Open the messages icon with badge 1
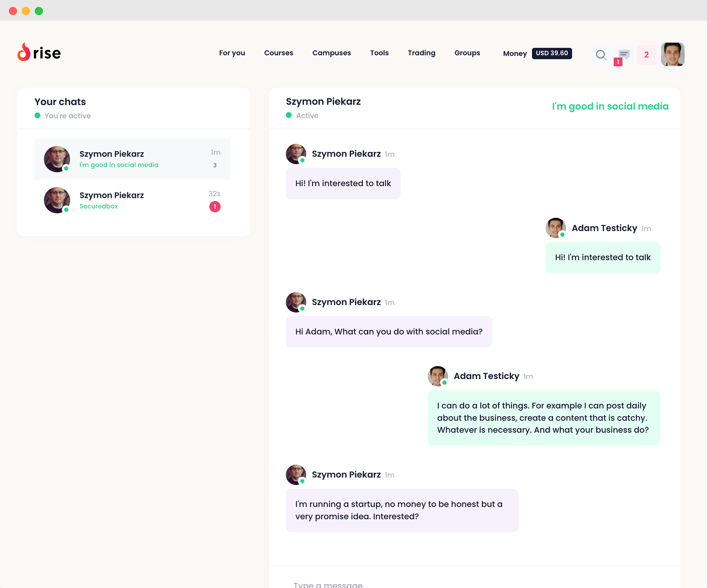The width and height of the screenshot is (707, 588). pyautogui.click(x=623, y=54)
